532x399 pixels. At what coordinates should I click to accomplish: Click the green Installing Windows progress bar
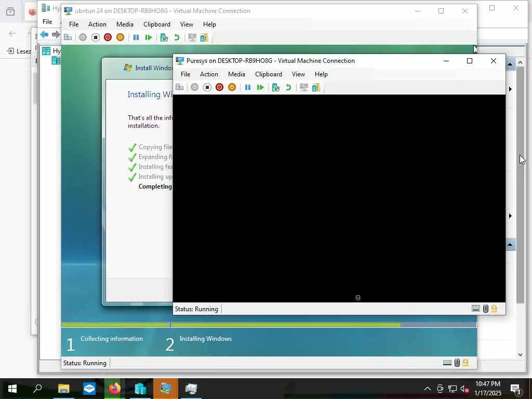pos(285,325)
